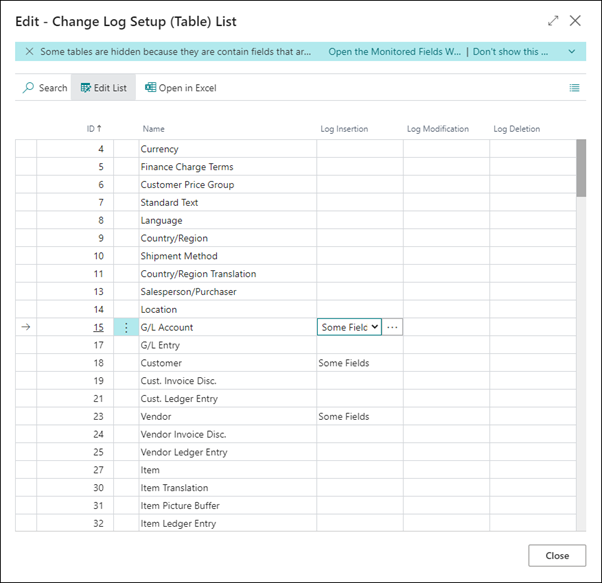The width and height of the screenshot is (602, 583).
Task: Click the Close button
Action: pyautogui.click(x=557, y=555)
